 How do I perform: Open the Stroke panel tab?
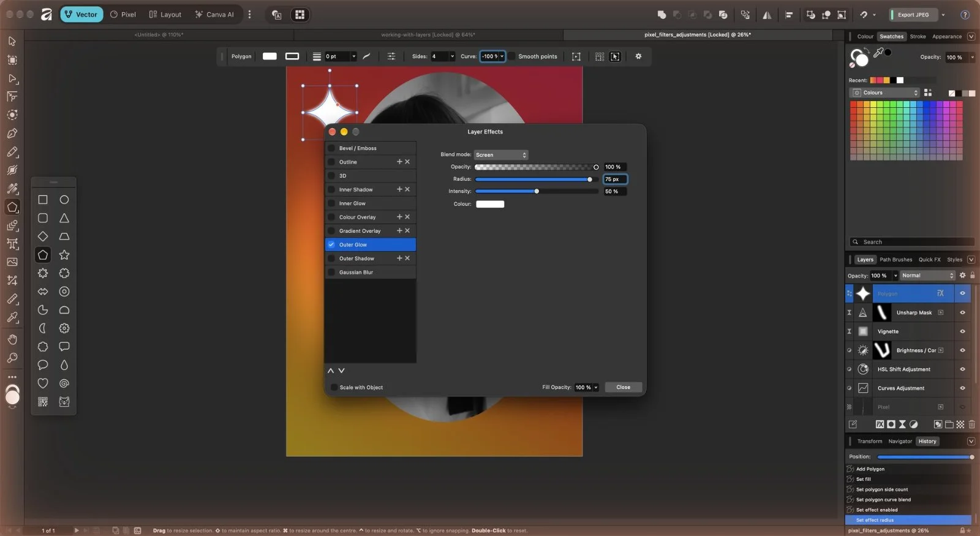click(x=918, y=37)
